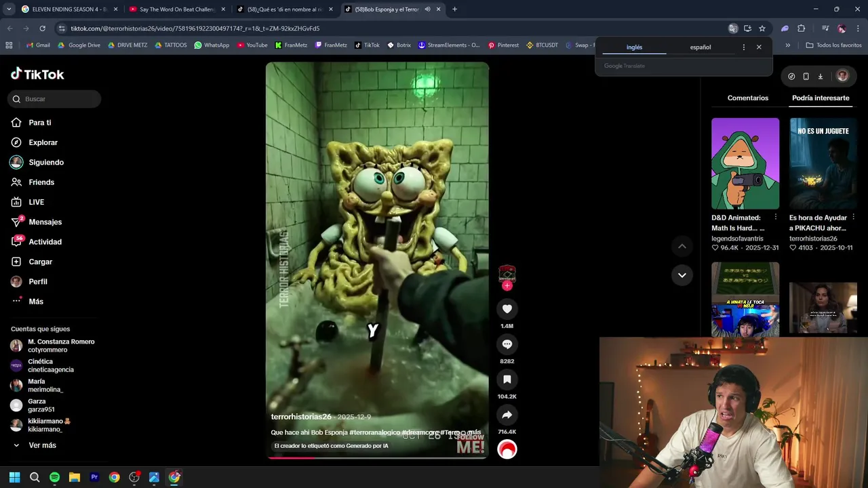Save video with bookmark icon
This screenshot has width=868, height=488.
point(507,380)
